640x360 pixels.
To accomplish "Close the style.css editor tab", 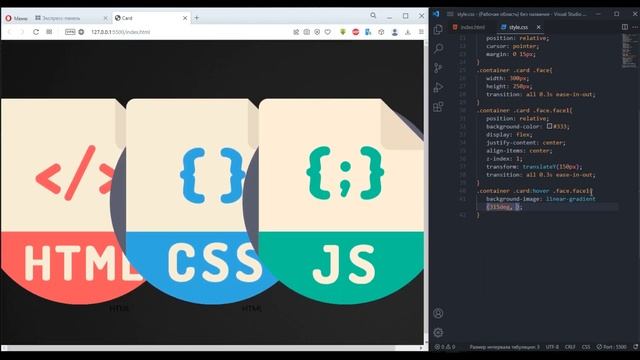I will coord(539,27).
